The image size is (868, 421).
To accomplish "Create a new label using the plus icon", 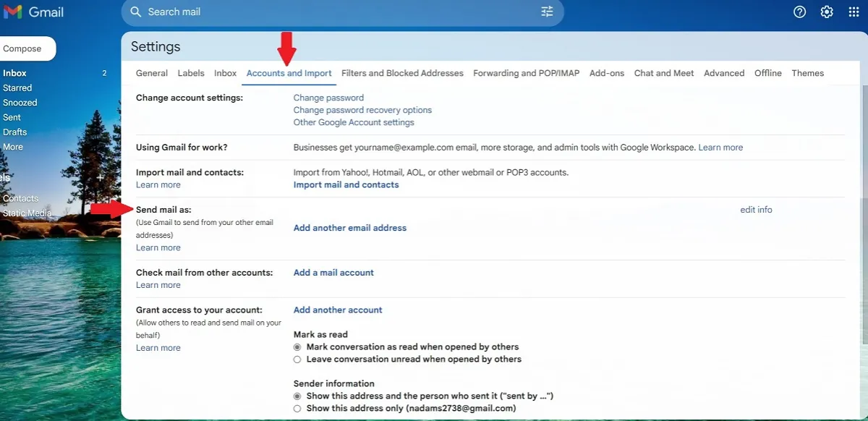I will click(99, 177).
